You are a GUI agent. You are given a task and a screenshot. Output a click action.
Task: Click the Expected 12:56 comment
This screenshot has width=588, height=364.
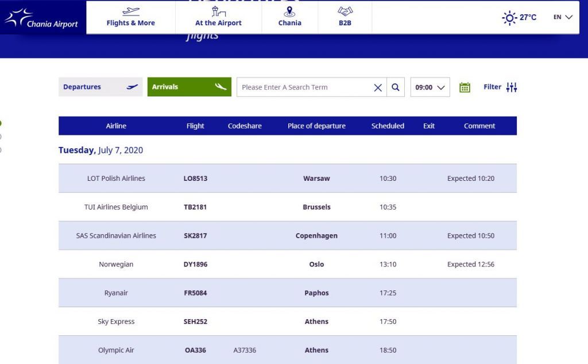coord(471,264)
